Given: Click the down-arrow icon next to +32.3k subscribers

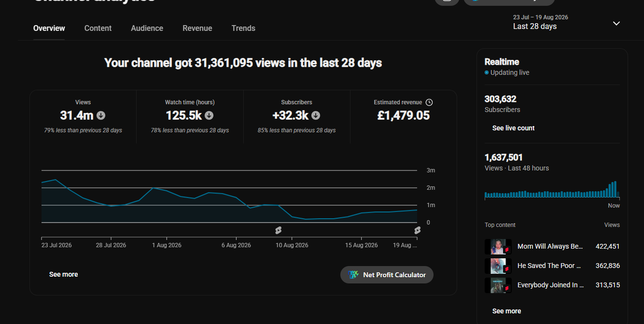Looking at the screenshot, I should pyautogui.click(x=315, y=115).
